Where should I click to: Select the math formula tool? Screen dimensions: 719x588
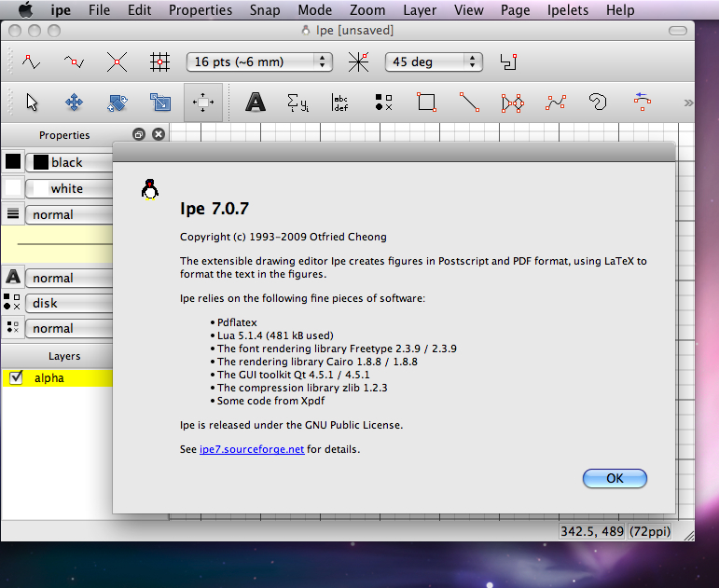pos(298,103)
